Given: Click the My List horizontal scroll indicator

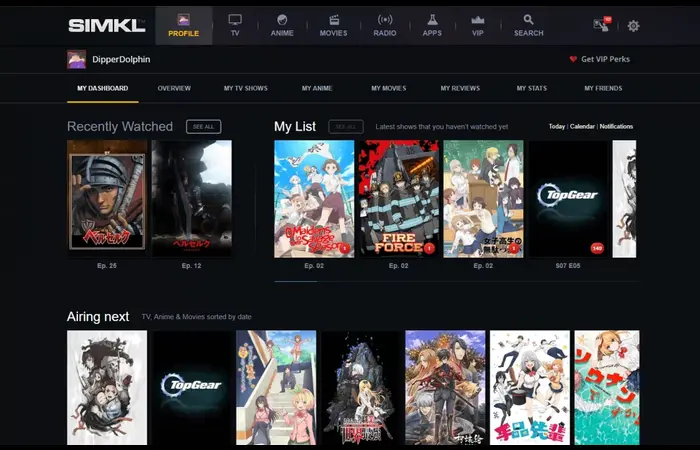Looking at the screenshot, I should click(x=296, y=282).
